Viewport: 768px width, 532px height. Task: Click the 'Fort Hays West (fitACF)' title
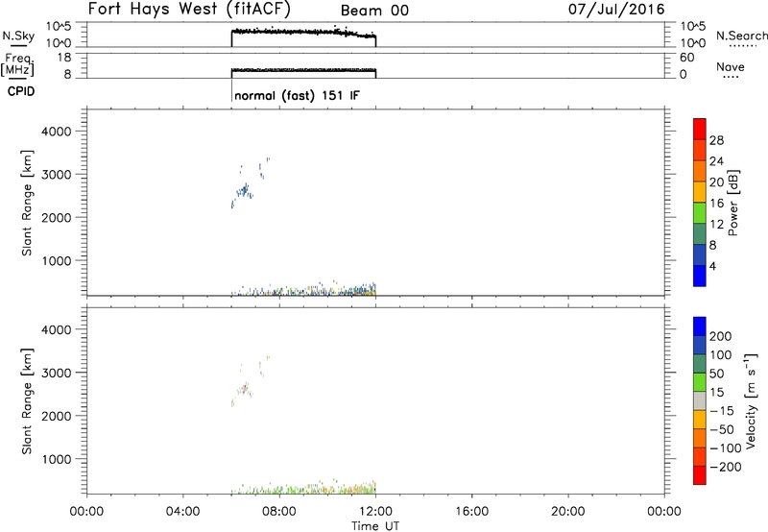[189, 9]
